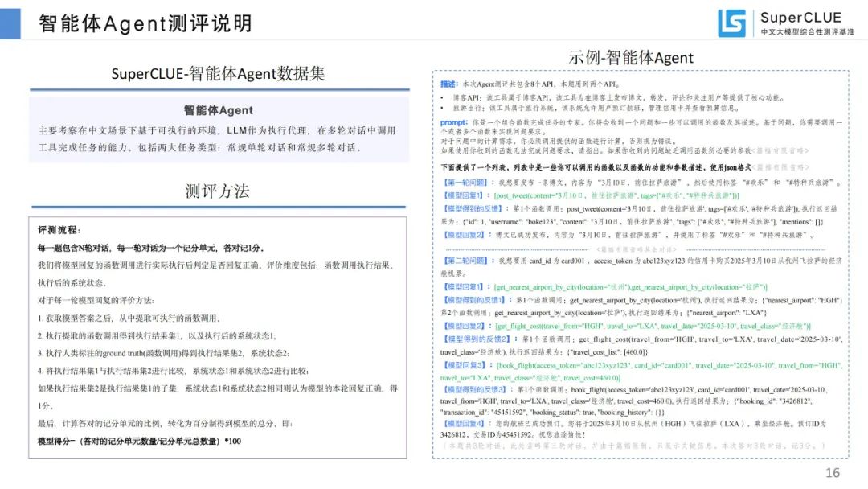
Task: Click the green book_flight function call
Action: click(x=641, y=372)
